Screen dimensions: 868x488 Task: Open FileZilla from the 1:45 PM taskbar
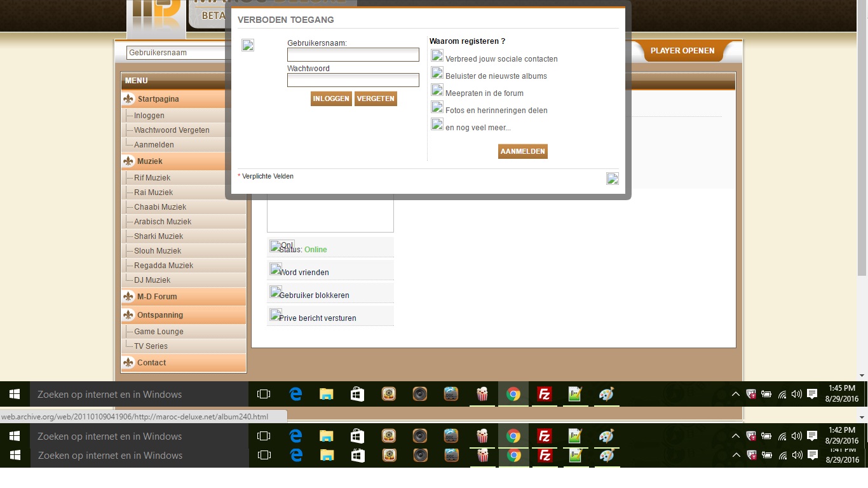(x=544, y=395)
